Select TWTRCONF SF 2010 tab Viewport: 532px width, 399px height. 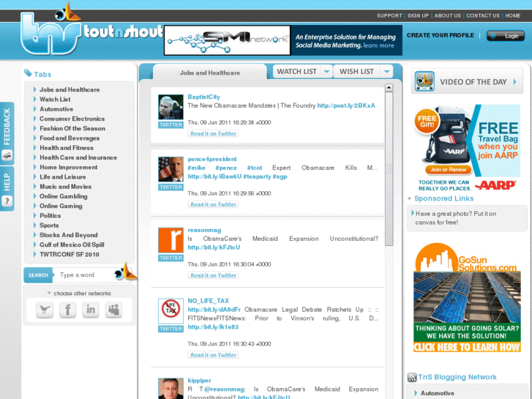pos(70,254)
